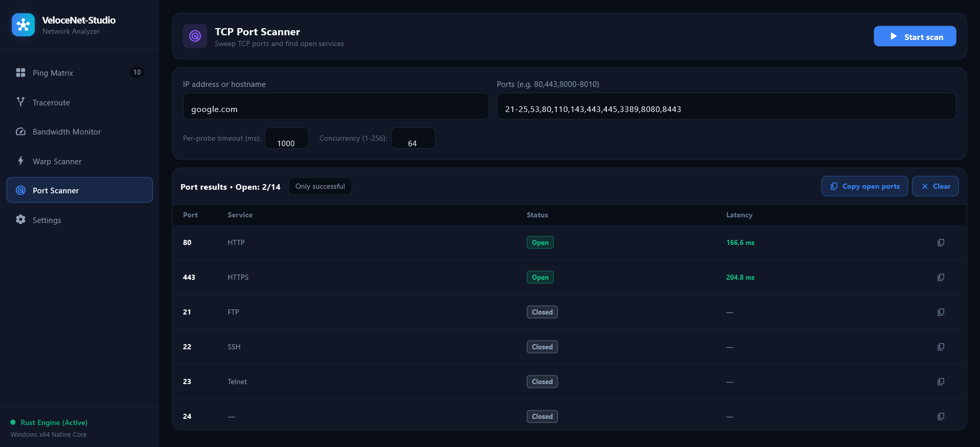Click the Service column header
The height and width of the screenshot is (447, 980).
(240, 215)
